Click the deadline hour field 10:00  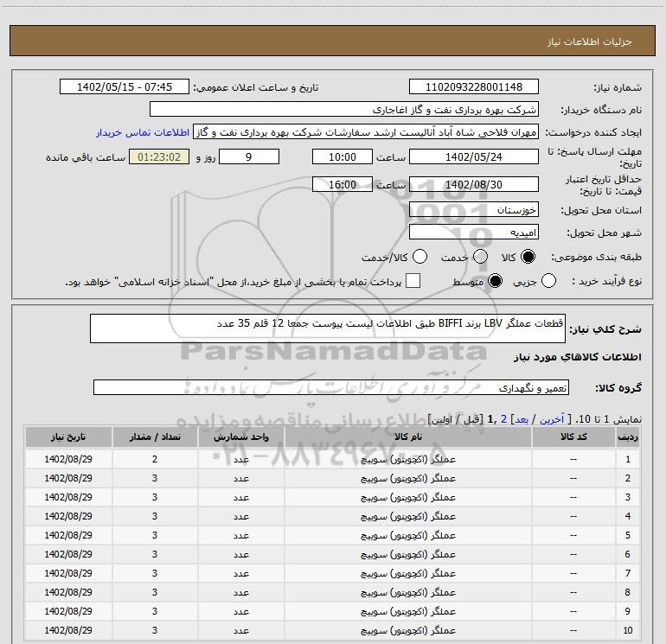click(x=343, y=156)
